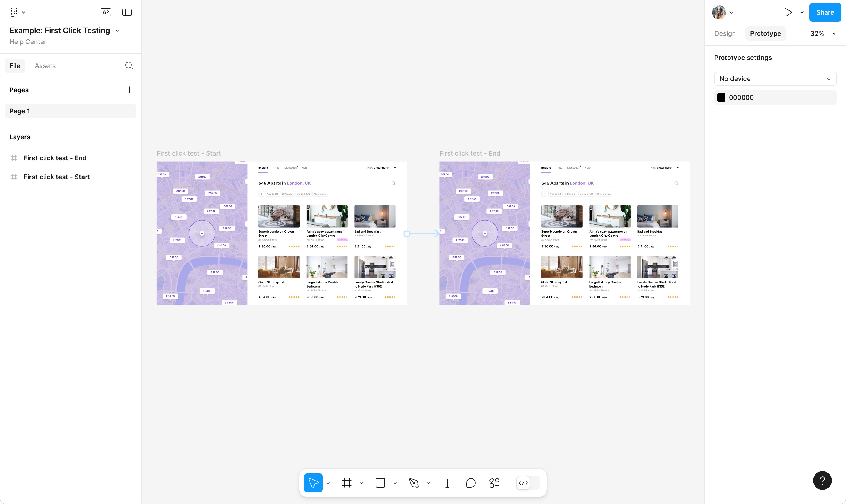
Task: Select the Pen/Vector tool in toolbar
Action: [414, 482]
